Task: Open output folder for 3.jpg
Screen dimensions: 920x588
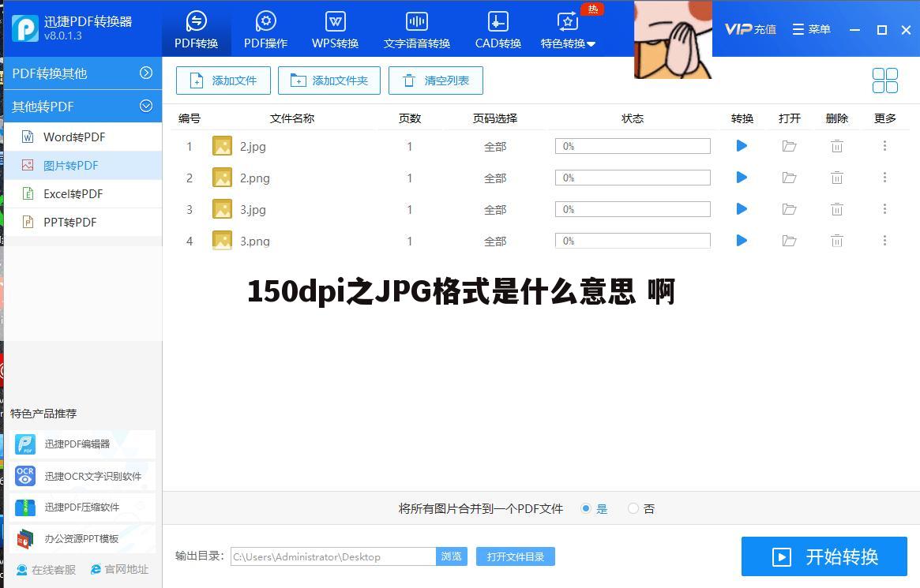Action: tap(789, 209)
